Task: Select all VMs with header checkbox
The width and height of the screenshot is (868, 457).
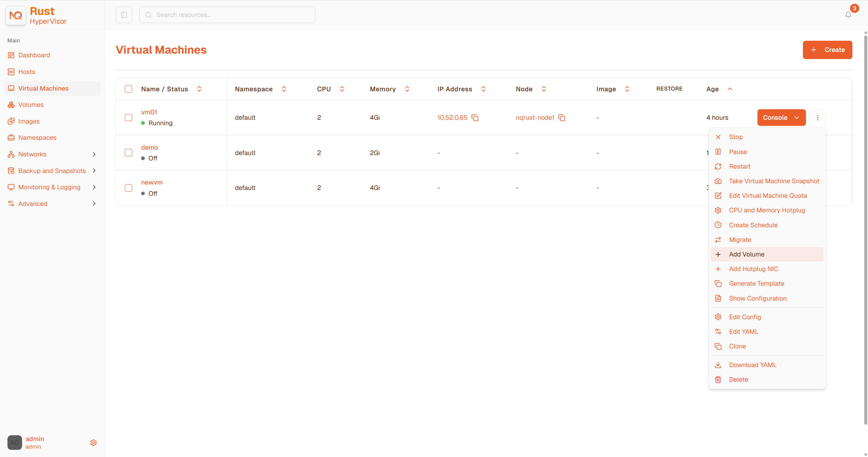Action: [x=129, y=89]
